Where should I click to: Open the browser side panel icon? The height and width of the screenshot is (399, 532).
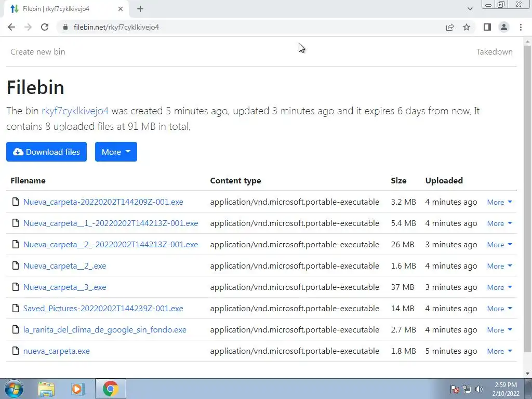click(x=487, y=27)
